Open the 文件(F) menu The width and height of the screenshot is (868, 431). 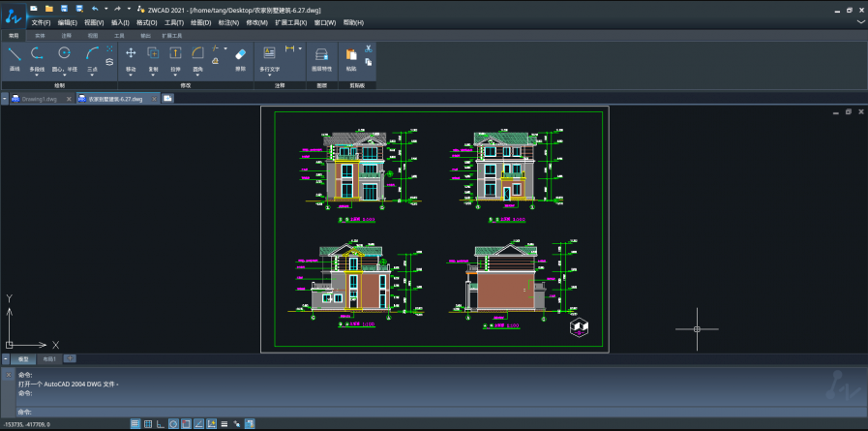[41, 22]
